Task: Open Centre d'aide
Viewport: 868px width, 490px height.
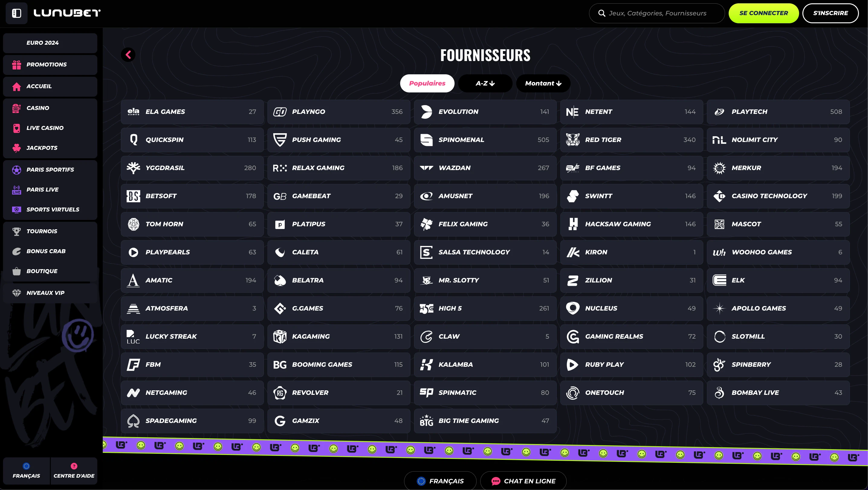Action: (x=74, y=471)
